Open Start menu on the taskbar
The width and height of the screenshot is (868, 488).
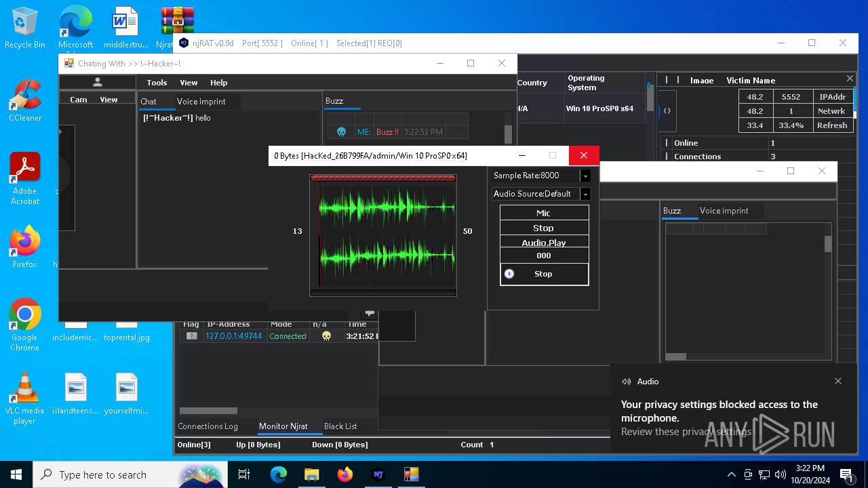click(16, 474)
